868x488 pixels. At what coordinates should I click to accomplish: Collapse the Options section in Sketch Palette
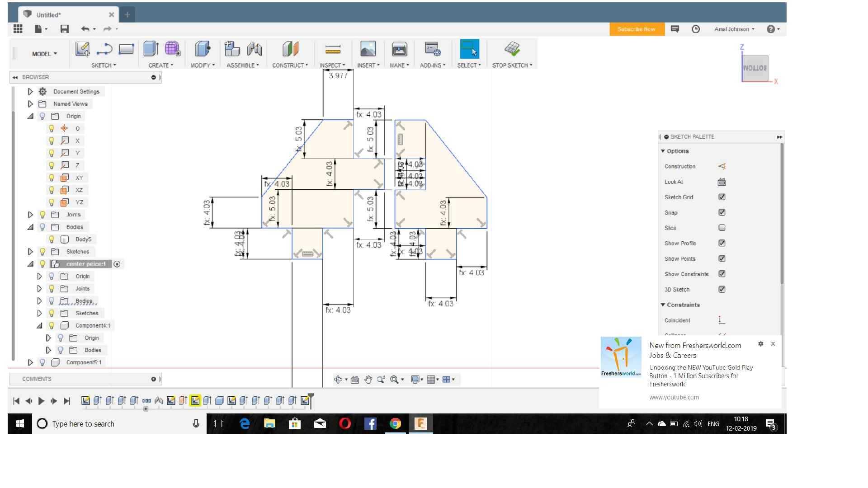[x=663, y=151]
